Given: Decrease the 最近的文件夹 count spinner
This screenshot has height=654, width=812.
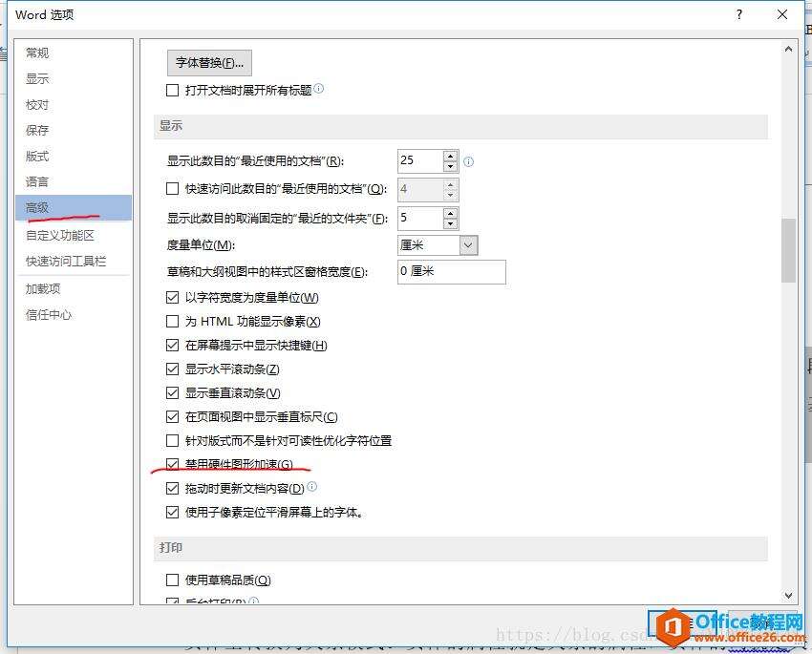Looking at the screenshot, I should pyautogui.click(x=451, y=223).
